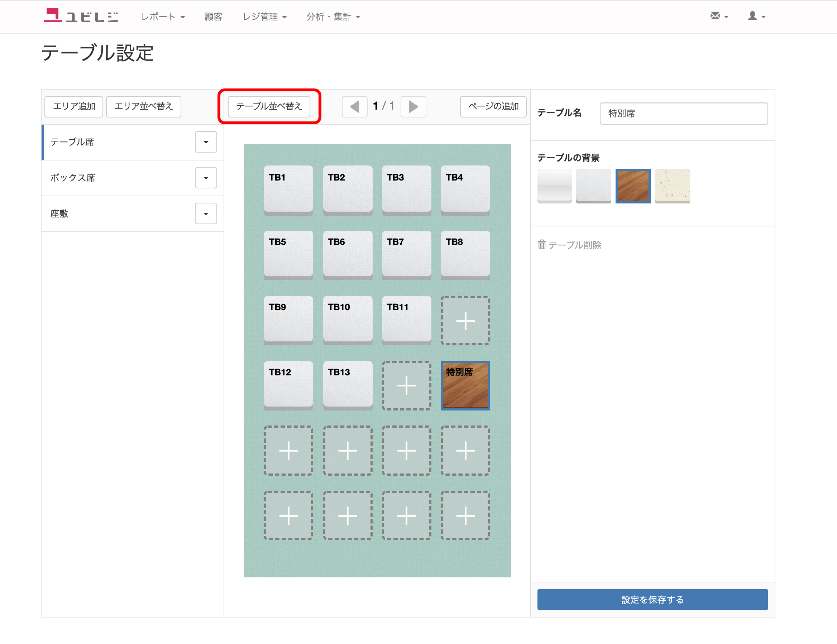Edit the テーブル名 input field

[x=683, y=113]
